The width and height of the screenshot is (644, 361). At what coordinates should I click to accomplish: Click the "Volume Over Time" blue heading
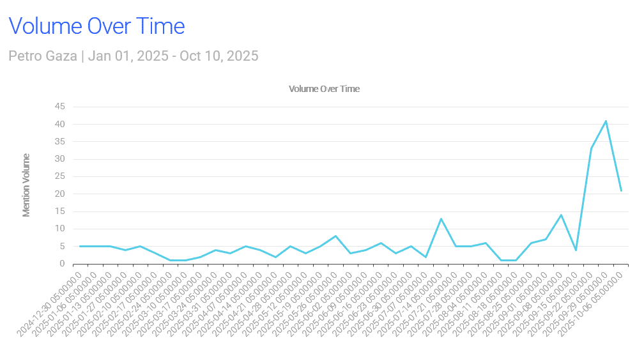pyautogui.click(x=96, y=26)
